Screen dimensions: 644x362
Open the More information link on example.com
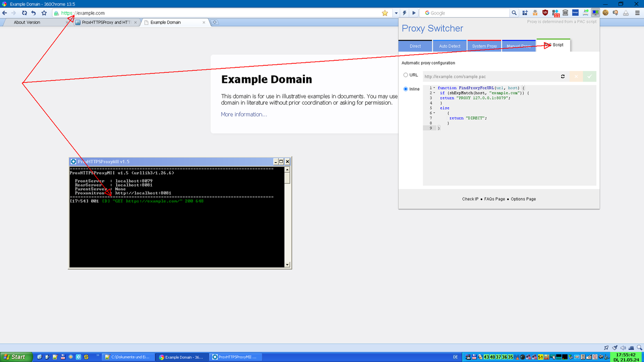244,114
